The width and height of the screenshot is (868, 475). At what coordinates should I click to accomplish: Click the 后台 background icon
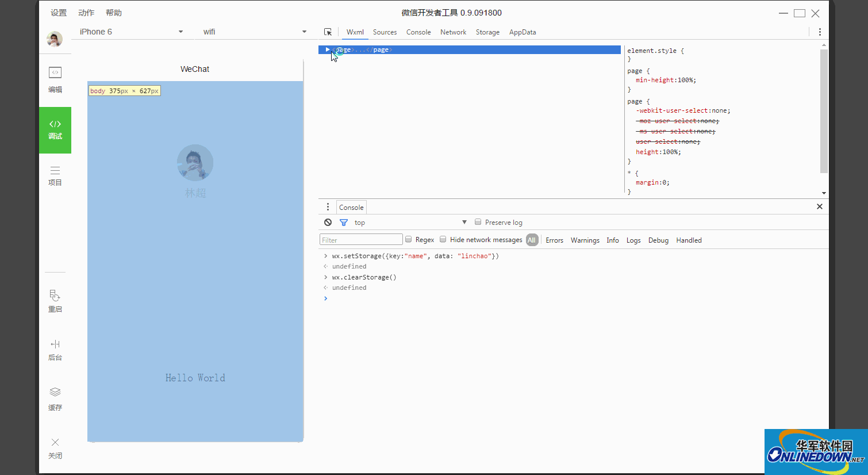coord(55,350)
